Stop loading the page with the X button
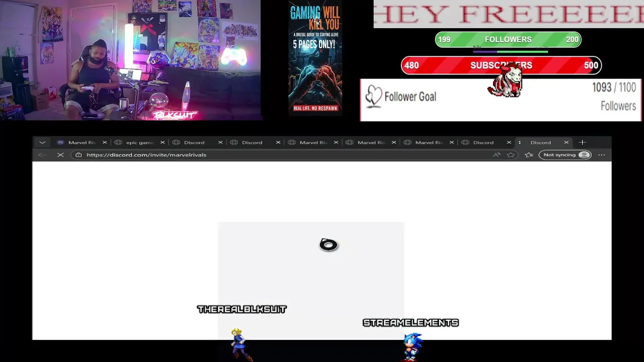This screenshot has height=362, width=644. tap(60, 155)
